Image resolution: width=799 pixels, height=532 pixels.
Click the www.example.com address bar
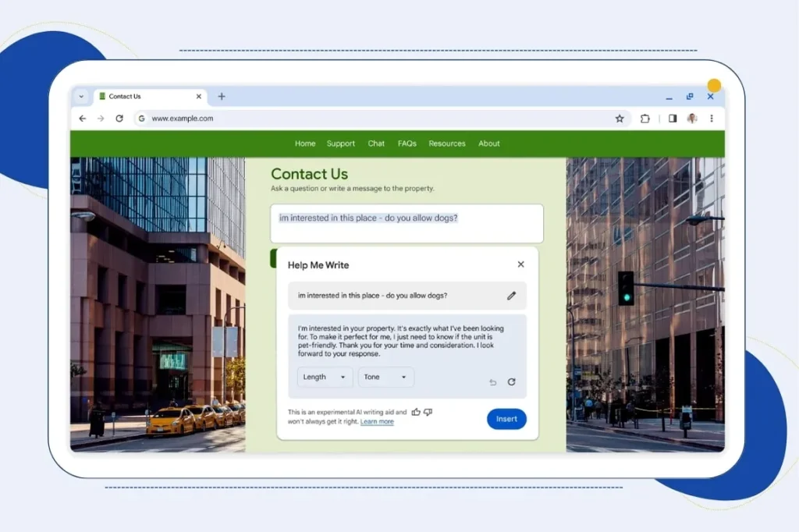(383, 119)
